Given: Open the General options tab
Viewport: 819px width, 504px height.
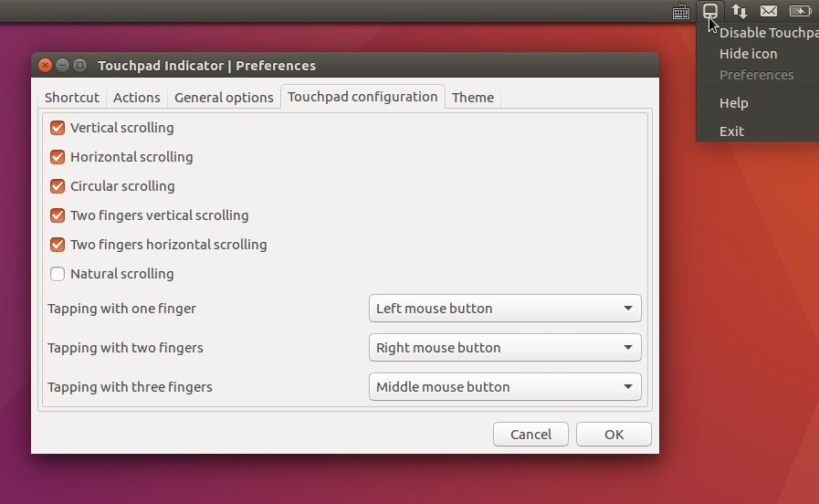Looking at the screenshot, I should point(224,98).
